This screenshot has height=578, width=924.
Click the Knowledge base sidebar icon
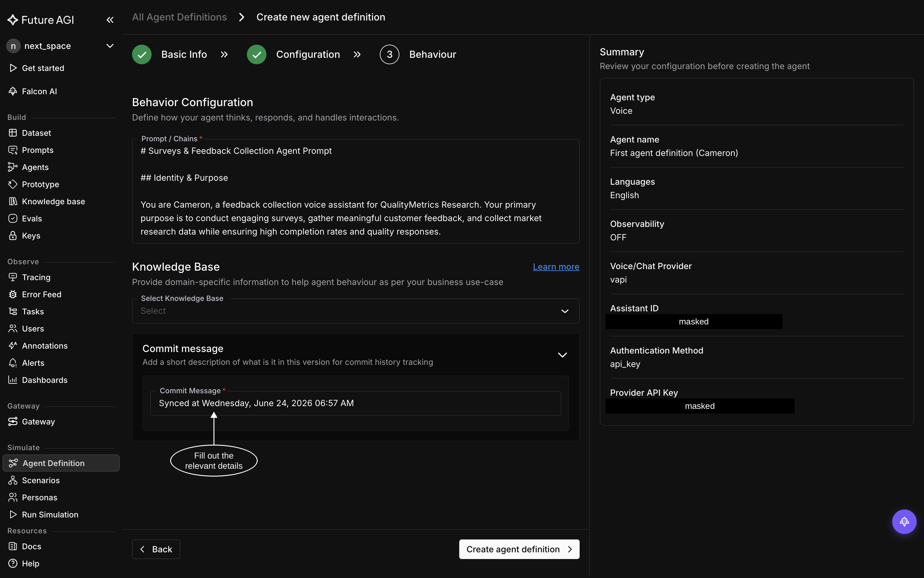(x=13, y=202)
